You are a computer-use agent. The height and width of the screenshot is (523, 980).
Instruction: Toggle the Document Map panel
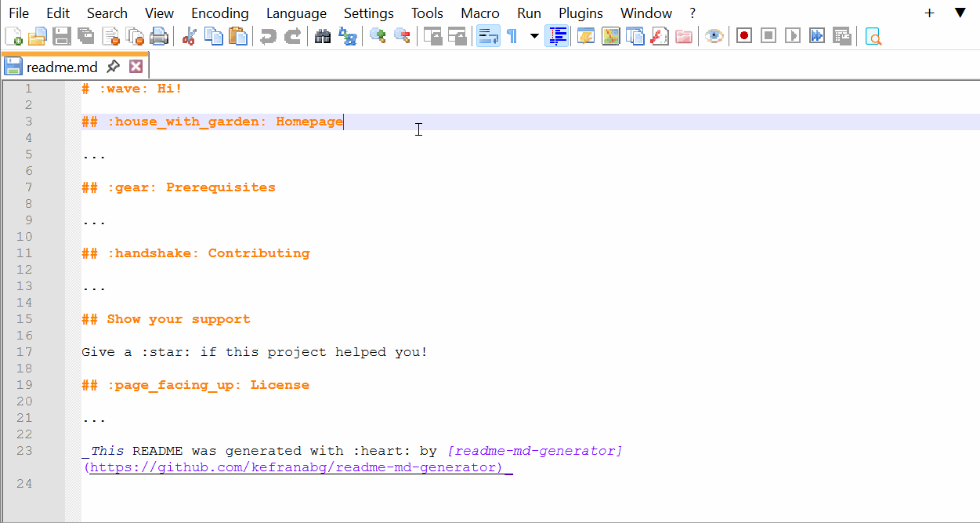point(610,35)
